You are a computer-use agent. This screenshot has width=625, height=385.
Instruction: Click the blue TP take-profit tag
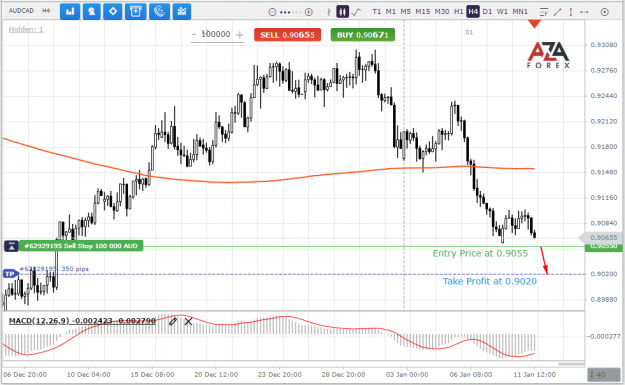pos(10,274)
